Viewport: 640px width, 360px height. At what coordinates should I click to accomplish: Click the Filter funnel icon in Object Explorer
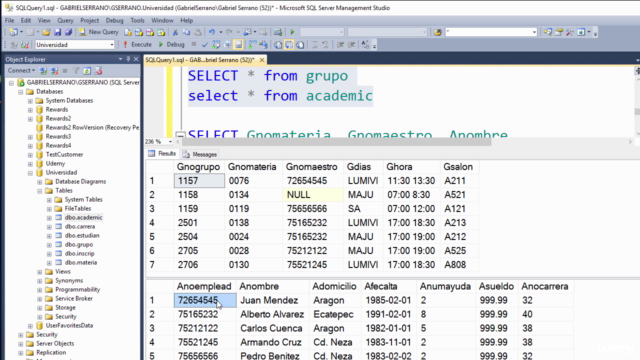76,71
